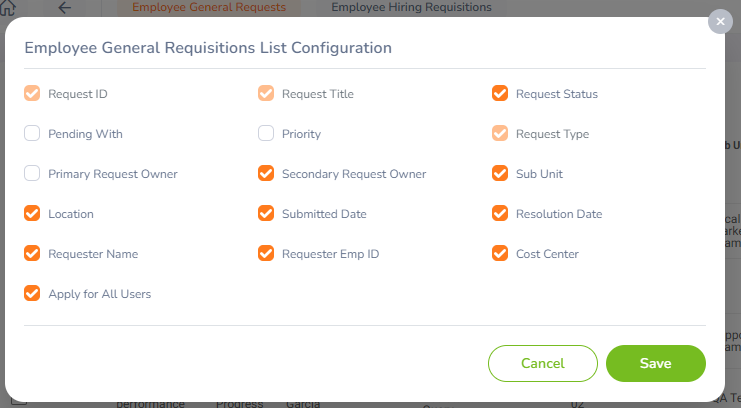Save the list configuration
741x408 pixels.
pyautogui.click(x=655, y=363)
